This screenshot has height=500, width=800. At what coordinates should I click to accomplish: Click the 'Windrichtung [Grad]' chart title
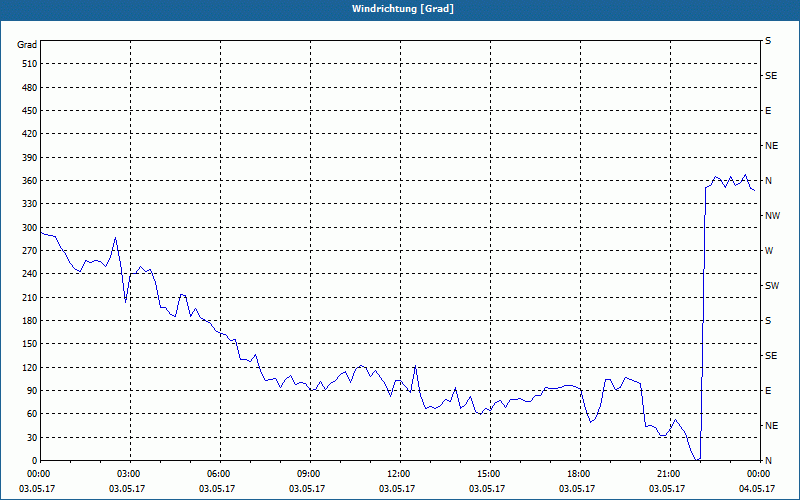[x=403, y=9]
